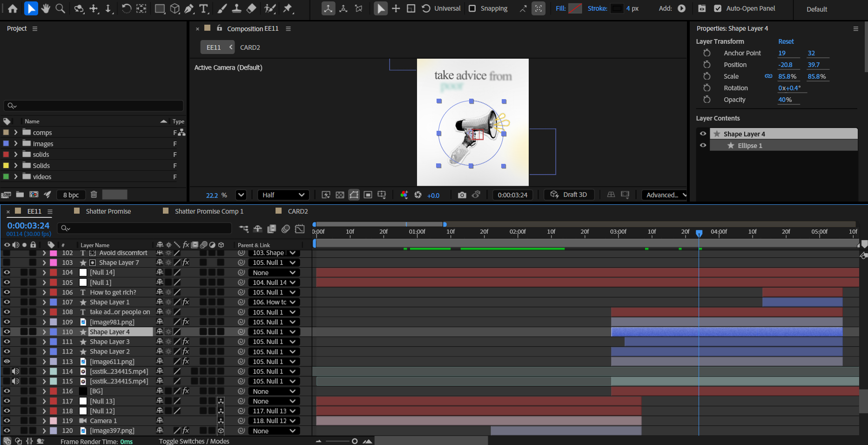Screen dimensions: 868x445
Task: Switch to CARD2 timeline tab
Action: point(297,211)
